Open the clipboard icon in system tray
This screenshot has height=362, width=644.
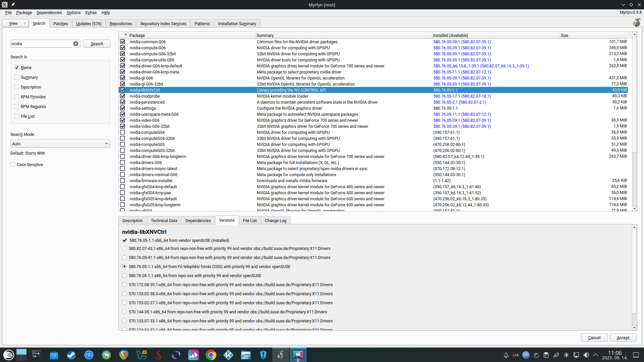pyautogui.click(x=546, y=355)
